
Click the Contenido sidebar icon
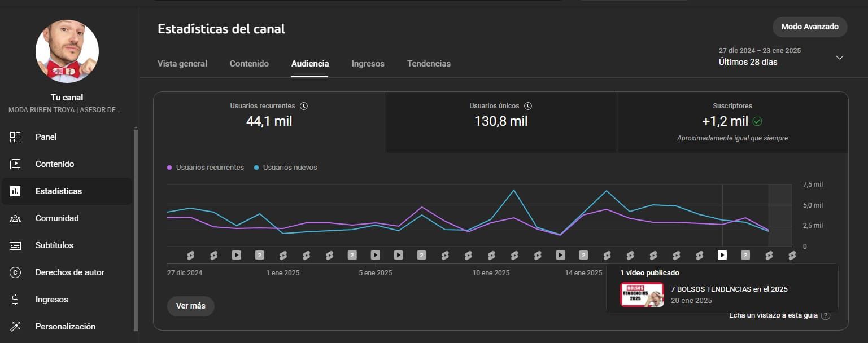coord(15,164)
